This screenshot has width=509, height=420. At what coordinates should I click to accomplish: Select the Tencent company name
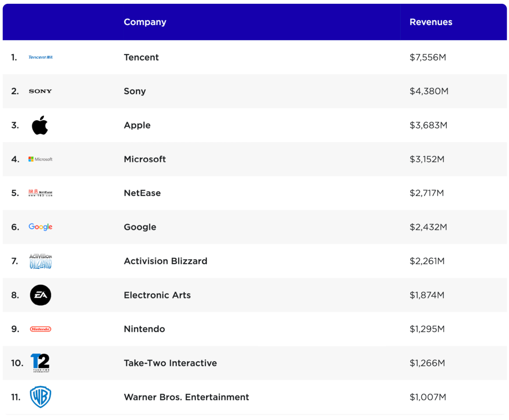point(141,58)
